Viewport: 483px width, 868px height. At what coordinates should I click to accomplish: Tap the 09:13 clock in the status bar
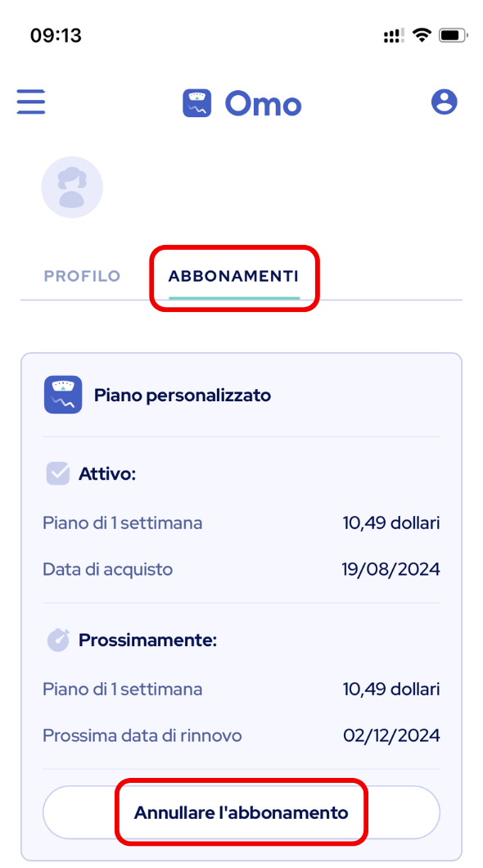56,36
